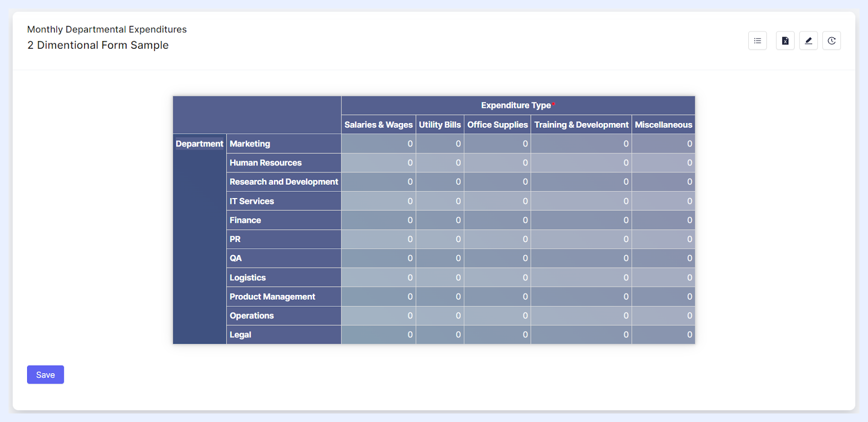This screenshot has width=868, height=422.
Task: Edit PR Salaries & Wages cell
Action: [x=379, y=239]
